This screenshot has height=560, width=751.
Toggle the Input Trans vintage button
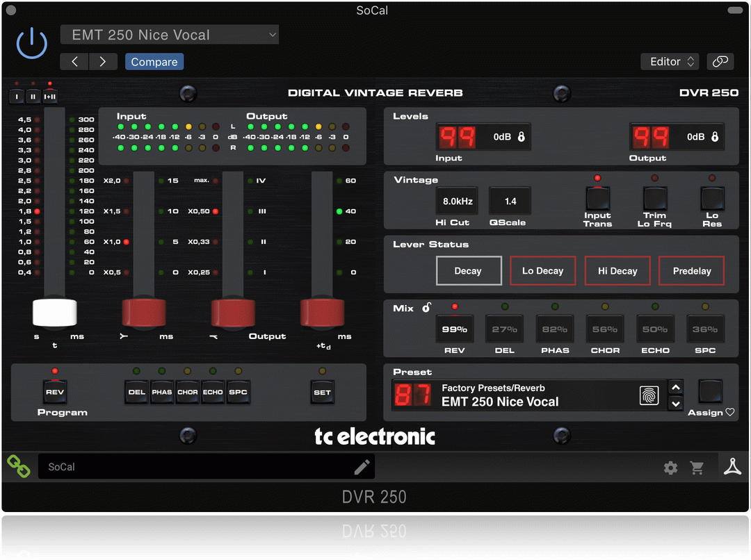point(597,199)
